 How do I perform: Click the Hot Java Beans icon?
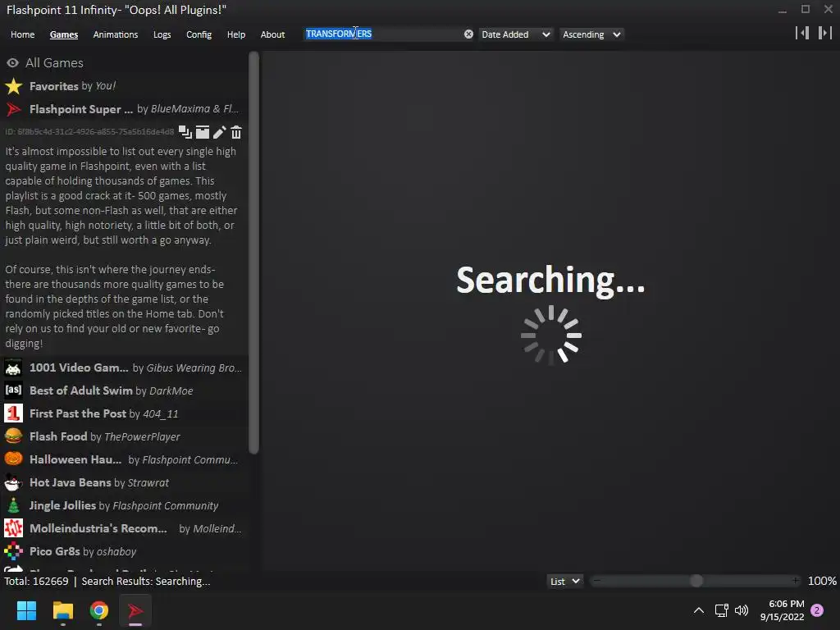tap(13, 482)
